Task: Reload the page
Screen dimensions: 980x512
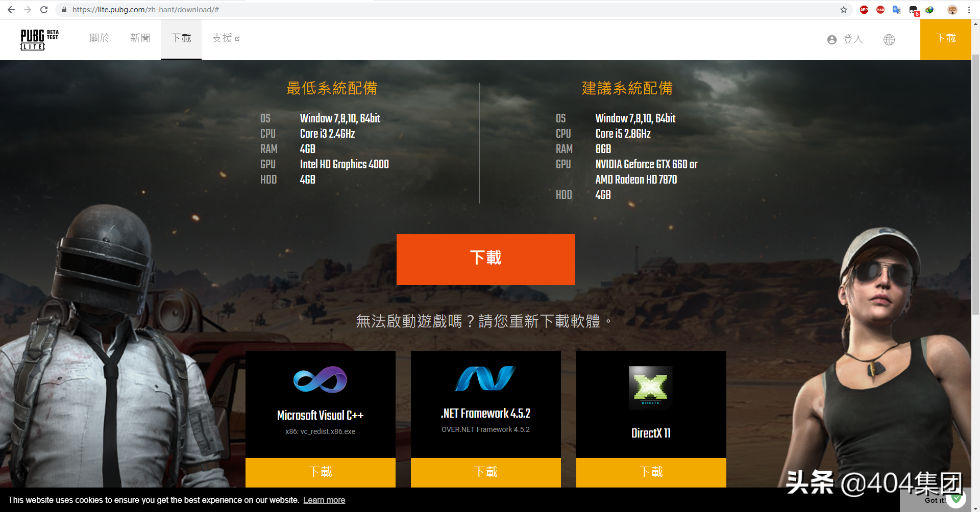Action: coord(44,10)
